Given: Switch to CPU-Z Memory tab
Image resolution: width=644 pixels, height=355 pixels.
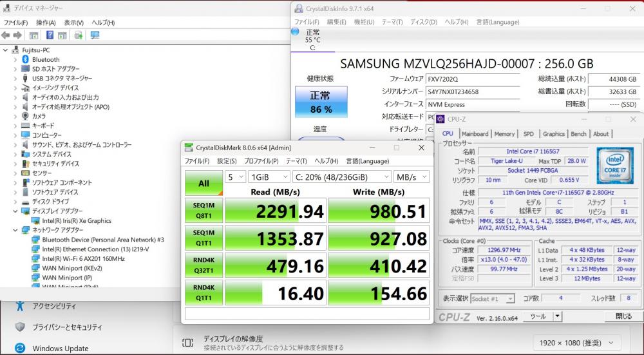Looking at the screenshot, I should [504, 134].
